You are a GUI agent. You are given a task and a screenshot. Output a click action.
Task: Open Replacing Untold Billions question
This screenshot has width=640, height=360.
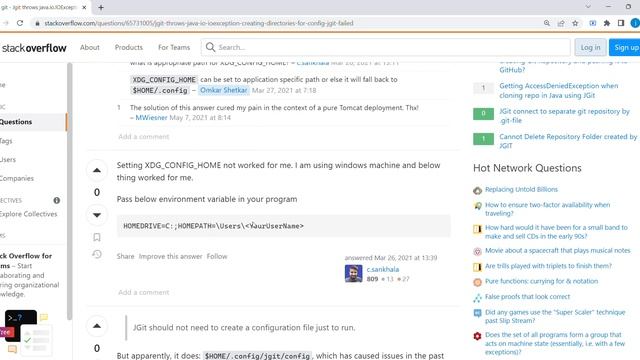pyautogui.click(x=521, y=189)
